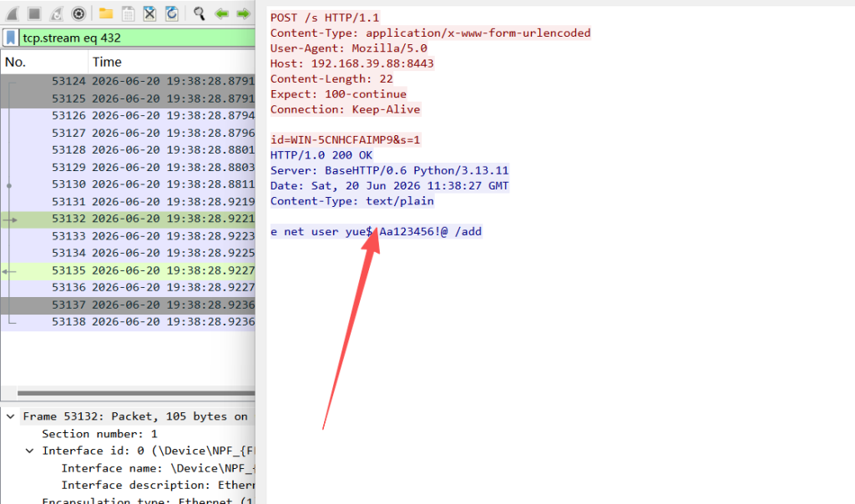Click the Interface name detail line
The height and width of the screenshot is (504, 855).
click(x=158, y=468)
